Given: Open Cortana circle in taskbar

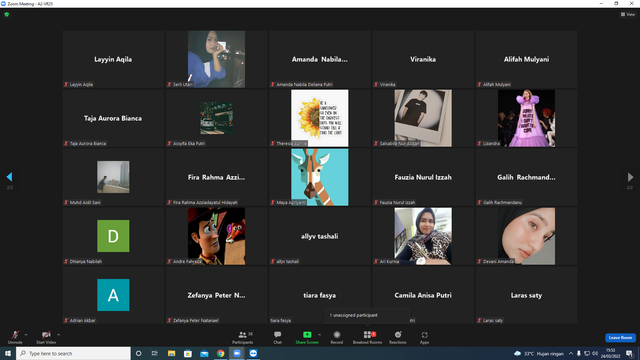Looking at the screenshot, I should (138, 353).
